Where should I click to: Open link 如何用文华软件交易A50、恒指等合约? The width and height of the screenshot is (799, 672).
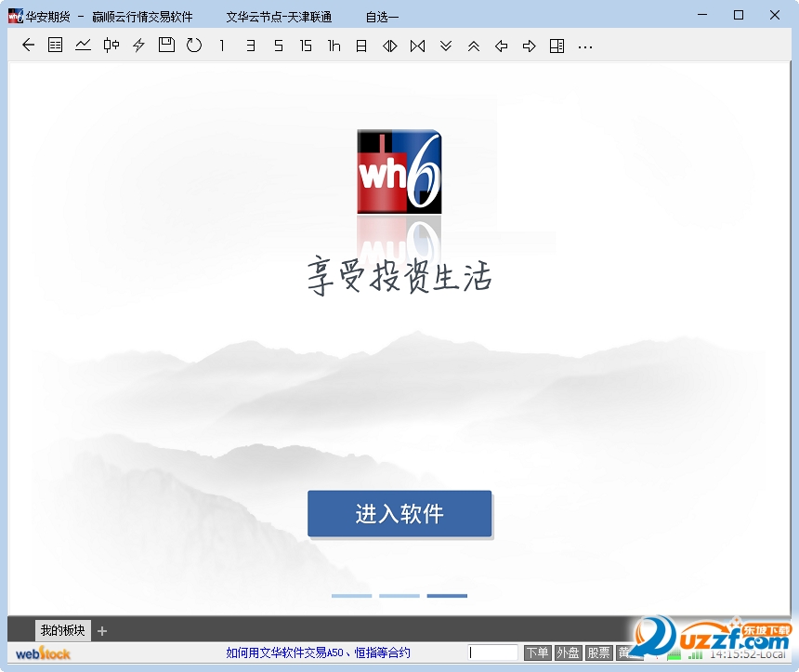318,652
